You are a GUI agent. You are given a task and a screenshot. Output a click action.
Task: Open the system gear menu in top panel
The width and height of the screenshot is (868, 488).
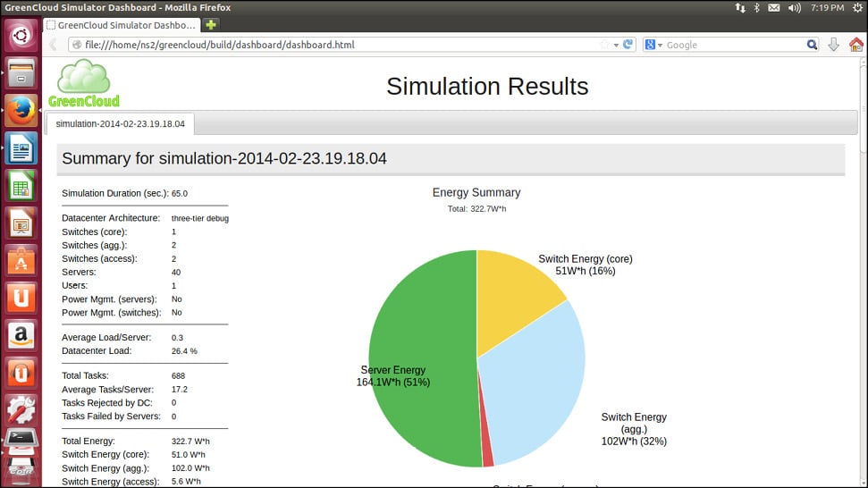856,8
